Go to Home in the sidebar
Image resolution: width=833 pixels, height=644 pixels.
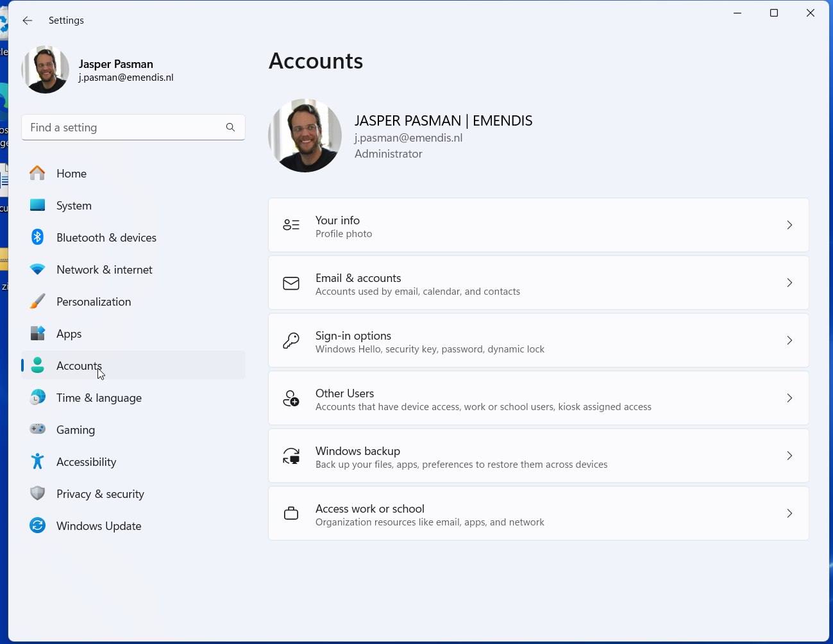pos(71,174)
